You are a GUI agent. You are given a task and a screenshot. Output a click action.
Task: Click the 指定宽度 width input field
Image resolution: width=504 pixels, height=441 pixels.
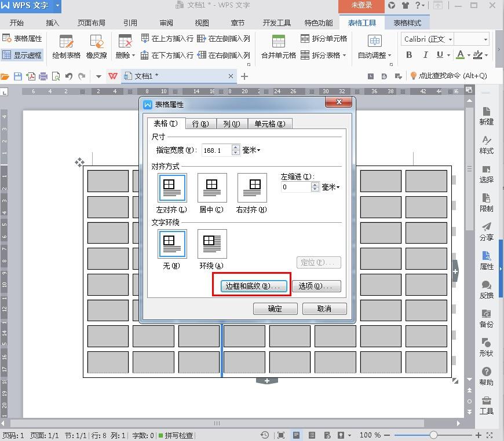click(216, 150)
